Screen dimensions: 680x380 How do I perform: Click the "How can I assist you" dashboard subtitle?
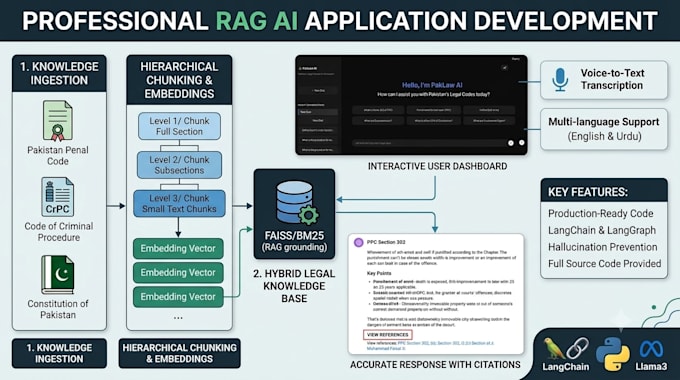coord(433,94)
